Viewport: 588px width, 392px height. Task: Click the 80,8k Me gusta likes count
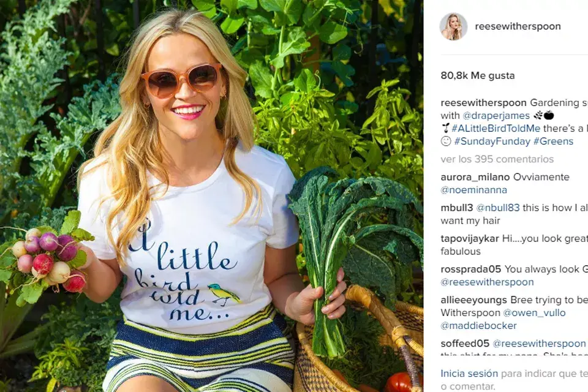477,76
